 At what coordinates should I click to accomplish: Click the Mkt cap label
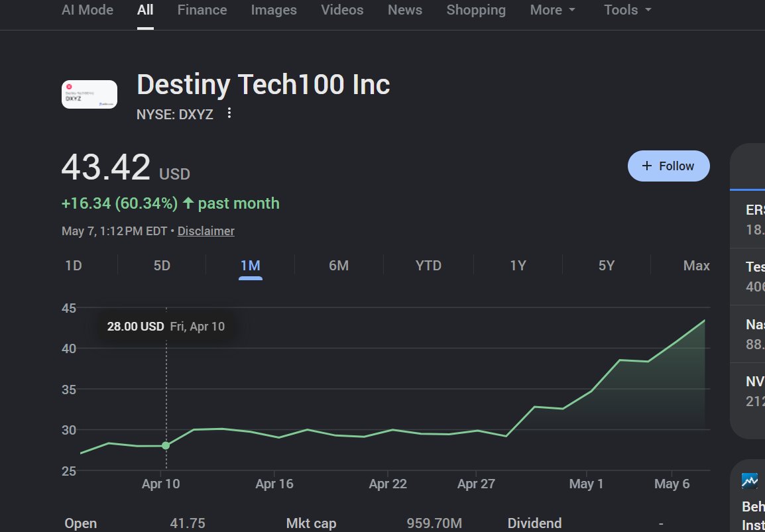pos(312,523)
